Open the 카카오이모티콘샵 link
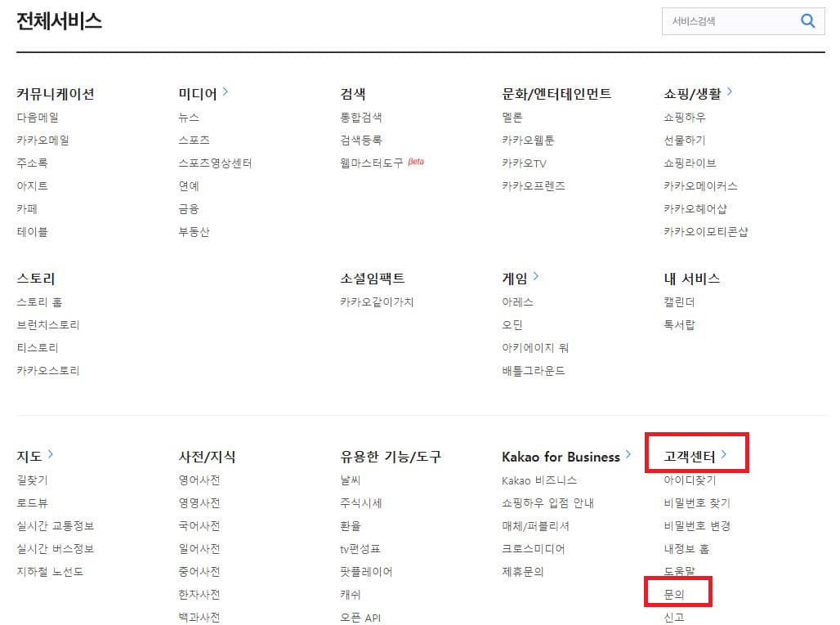The width and height of the screenshot is (840, 625). [706, 232]
